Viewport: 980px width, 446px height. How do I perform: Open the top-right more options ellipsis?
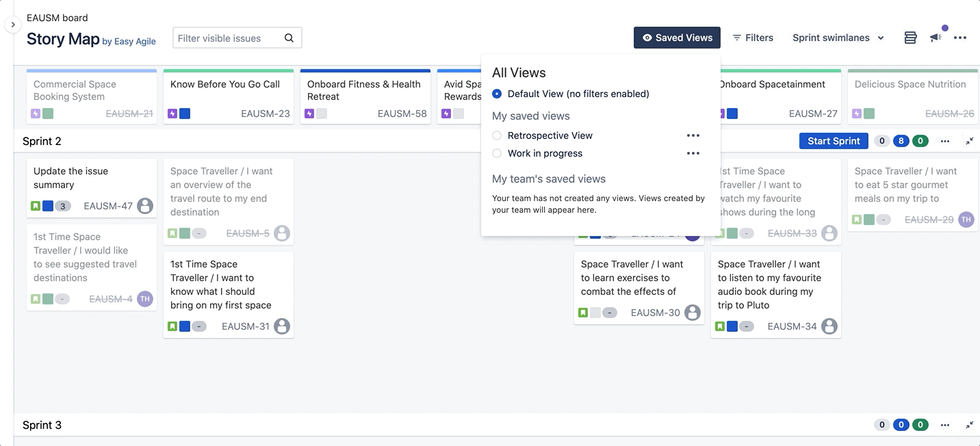[960, 38]
